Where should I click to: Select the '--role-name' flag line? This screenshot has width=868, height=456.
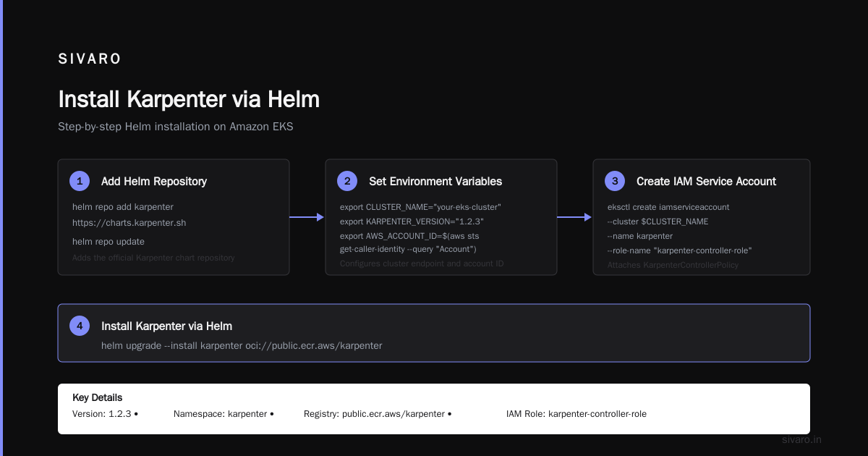click(680, 250)
